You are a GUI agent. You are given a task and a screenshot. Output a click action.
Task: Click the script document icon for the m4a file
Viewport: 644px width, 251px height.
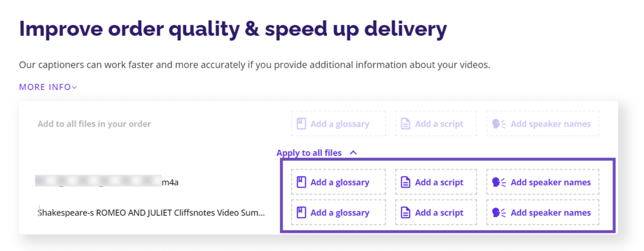point(406,182)
